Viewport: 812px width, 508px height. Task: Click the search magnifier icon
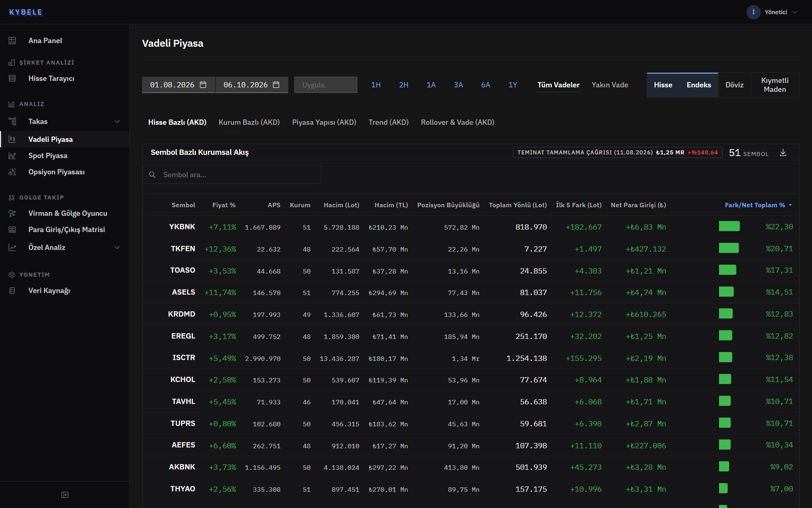[152, 175]
